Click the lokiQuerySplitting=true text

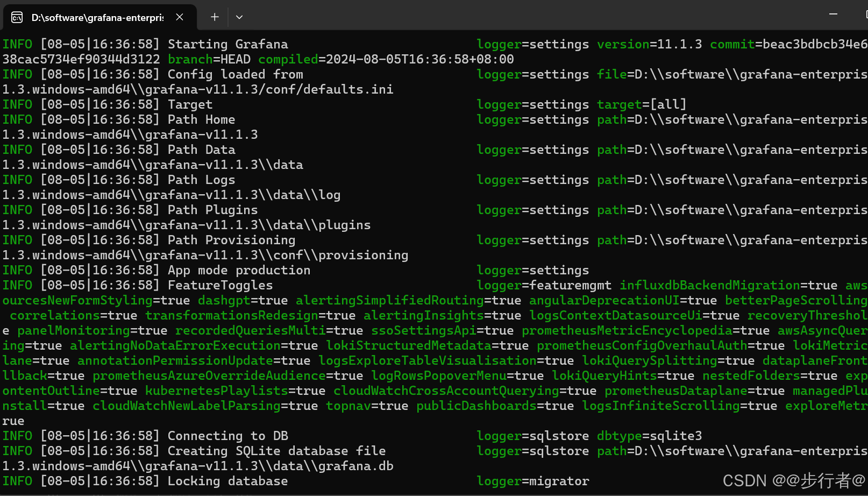pos(668,360)
